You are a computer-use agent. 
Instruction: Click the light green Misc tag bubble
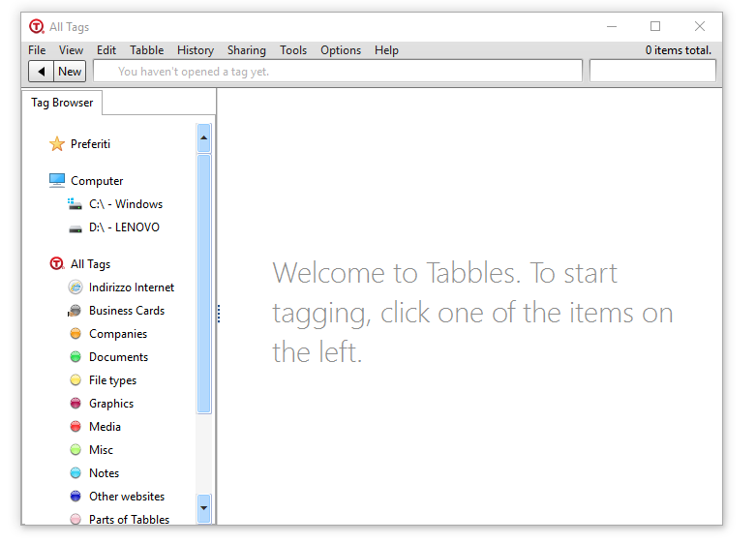click(76, 449)
